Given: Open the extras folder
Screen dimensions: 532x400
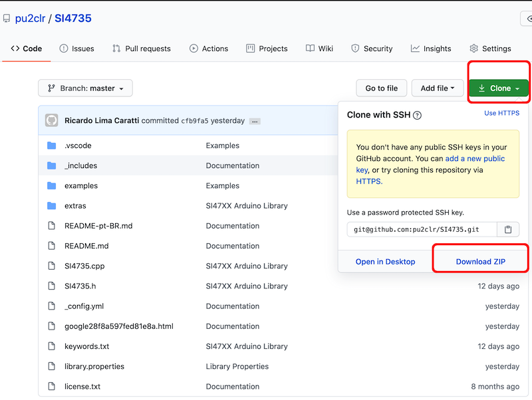Looking at the screenshot, I should point(75,206).
